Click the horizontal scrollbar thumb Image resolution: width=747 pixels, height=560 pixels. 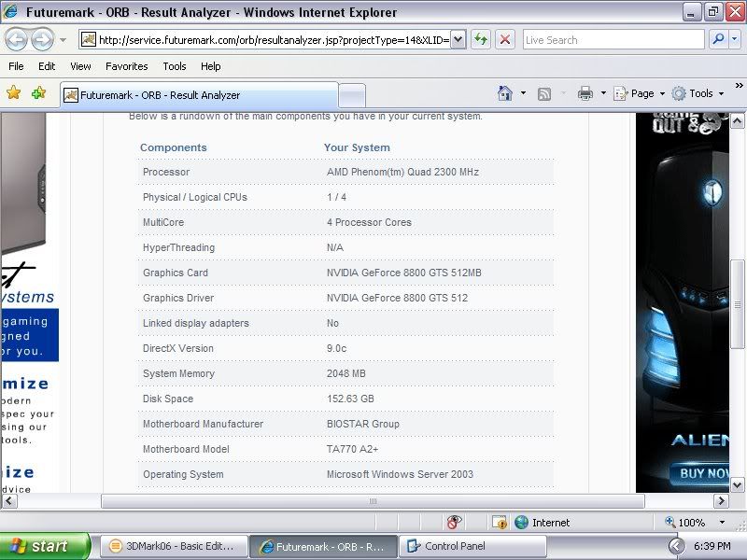(373, 501)
